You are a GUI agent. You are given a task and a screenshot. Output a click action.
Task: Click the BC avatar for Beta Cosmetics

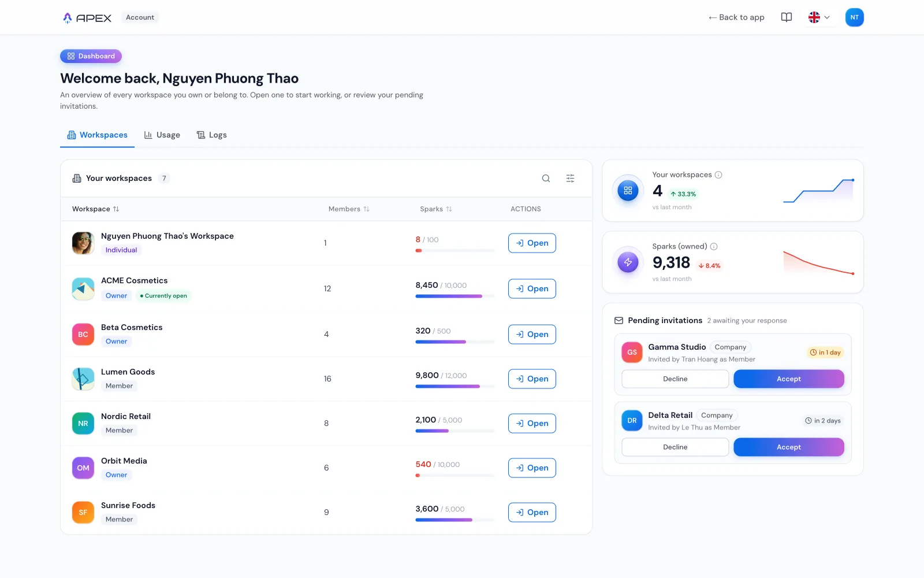tap(83, 334)
